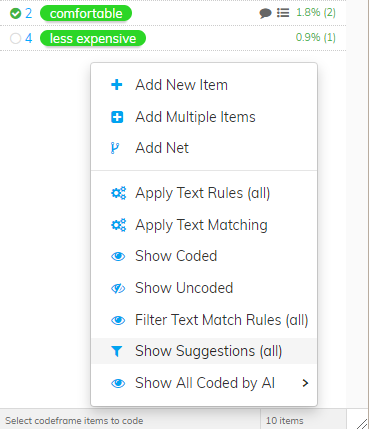This screenshot has width=369, height=429.
Task: Grab the resize grip at panel corner
Action: tap(361, 423)
